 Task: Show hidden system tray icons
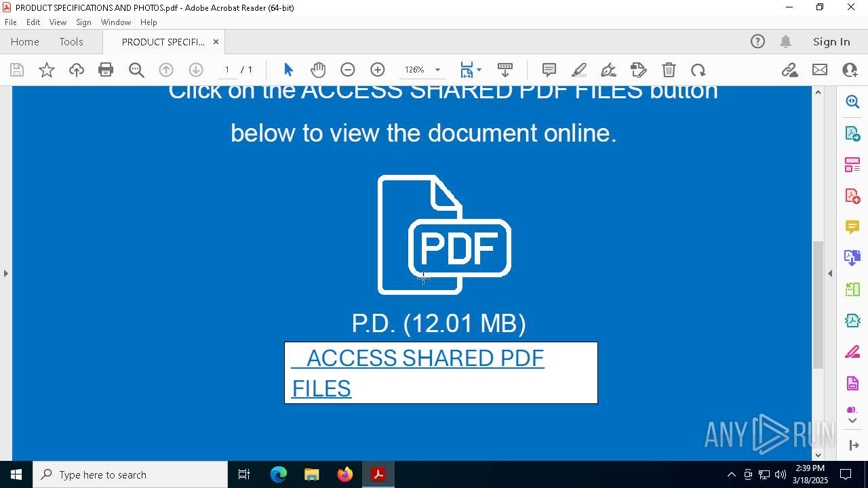(x=731, y=474)
